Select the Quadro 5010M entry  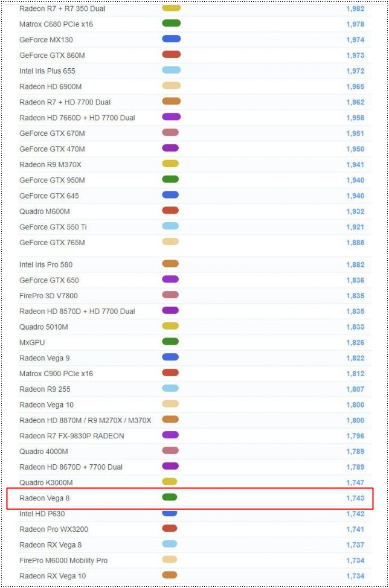[44, 327]
